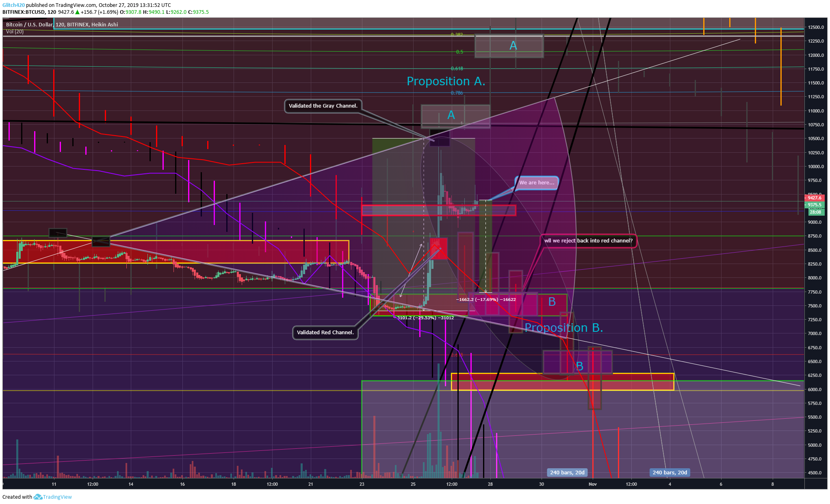Click the O:9307.8 open value in header
This screenshot has width=830, height=504.
131,12
